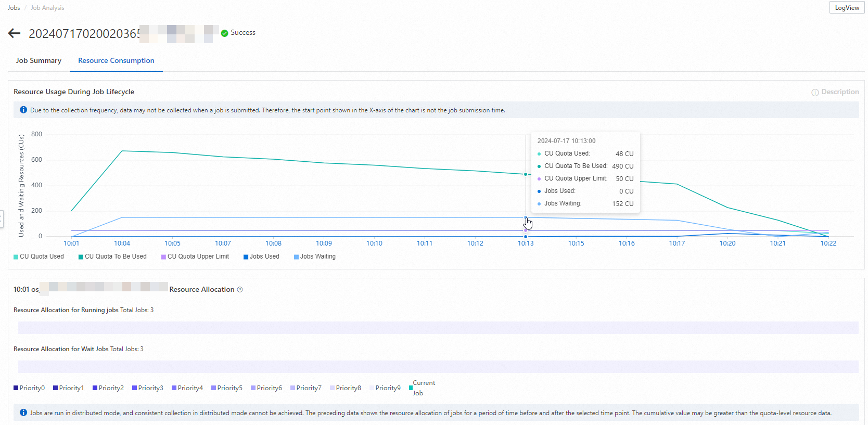
Task: Toggle CU Quota Upper Limit legend series
Action: tap(195, 256)
